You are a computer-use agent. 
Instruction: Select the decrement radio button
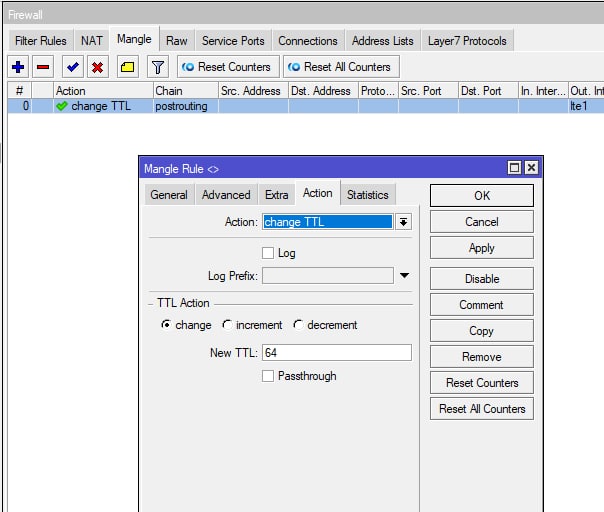(x=298, y=325)
